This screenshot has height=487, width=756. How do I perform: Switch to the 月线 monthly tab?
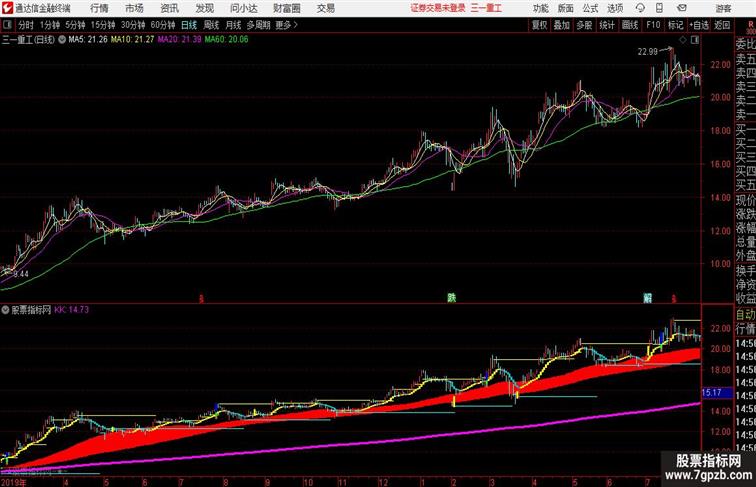tap(233, 25)
